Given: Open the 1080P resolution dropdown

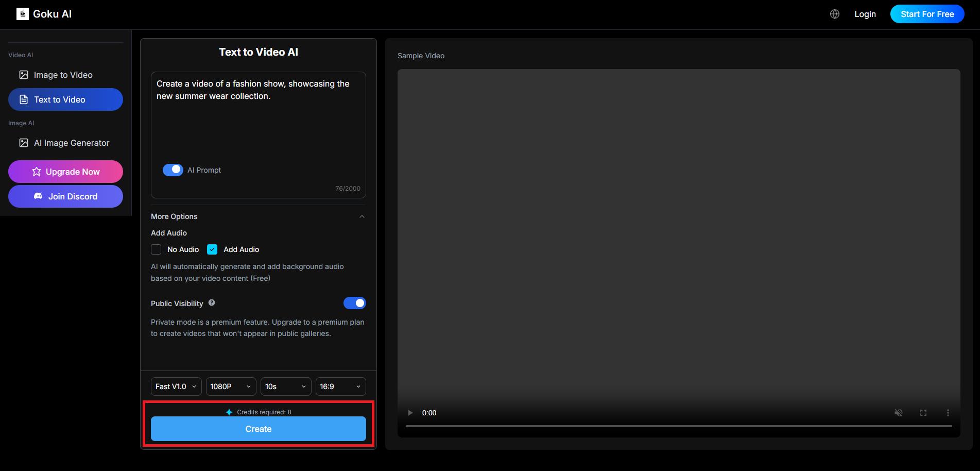Looking at the screenshot, I should pyautogui.click(x=231, y=386).
